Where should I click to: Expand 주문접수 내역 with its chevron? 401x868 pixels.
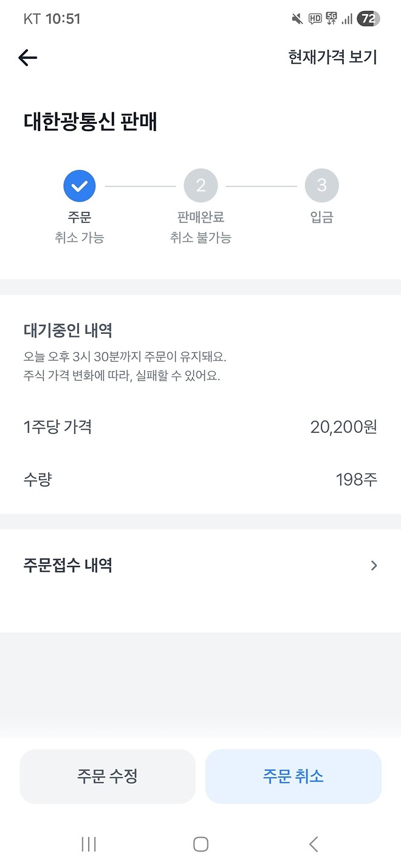[x=374, y=565]
